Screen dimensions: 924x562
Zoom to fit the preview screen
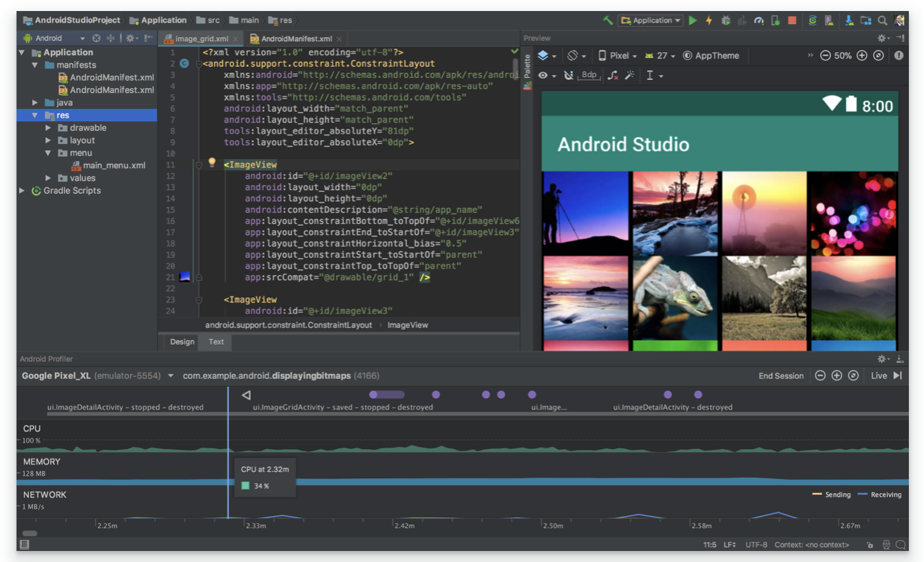879,56
